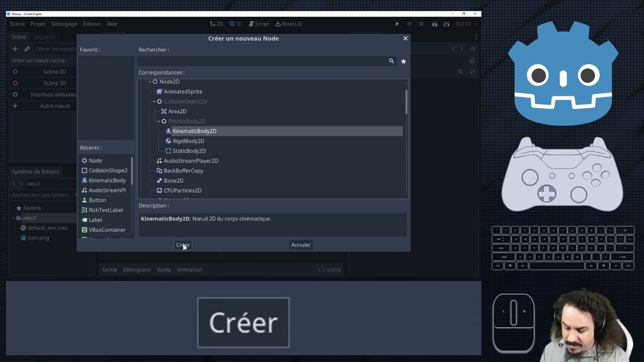Viewport: 644px width, 362px height.
Task: Click the CPUParticles2D node icon
Action: click(x=159, y=191)
